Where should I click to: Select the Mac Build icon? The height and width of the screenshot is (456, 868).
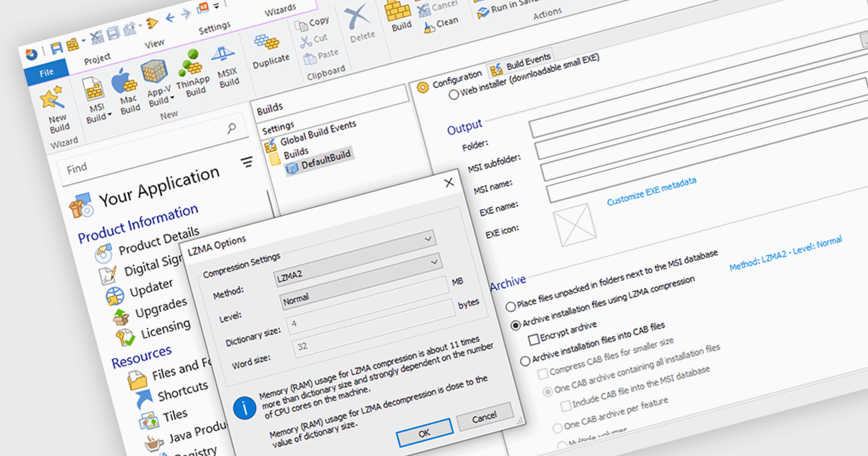124,82
